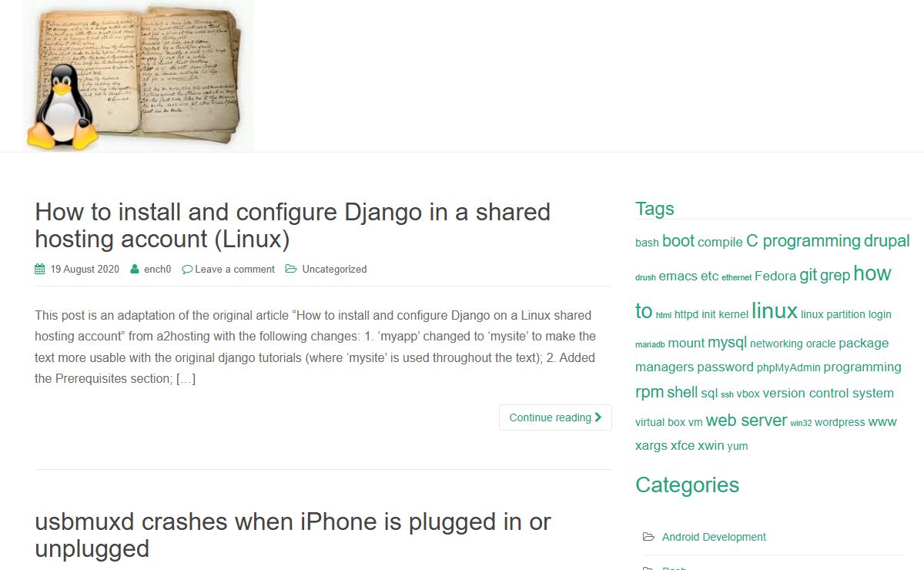Click the version control system tag
This screenshot has height=570, width=924.
pyautogui.click(x=828, y=393)
